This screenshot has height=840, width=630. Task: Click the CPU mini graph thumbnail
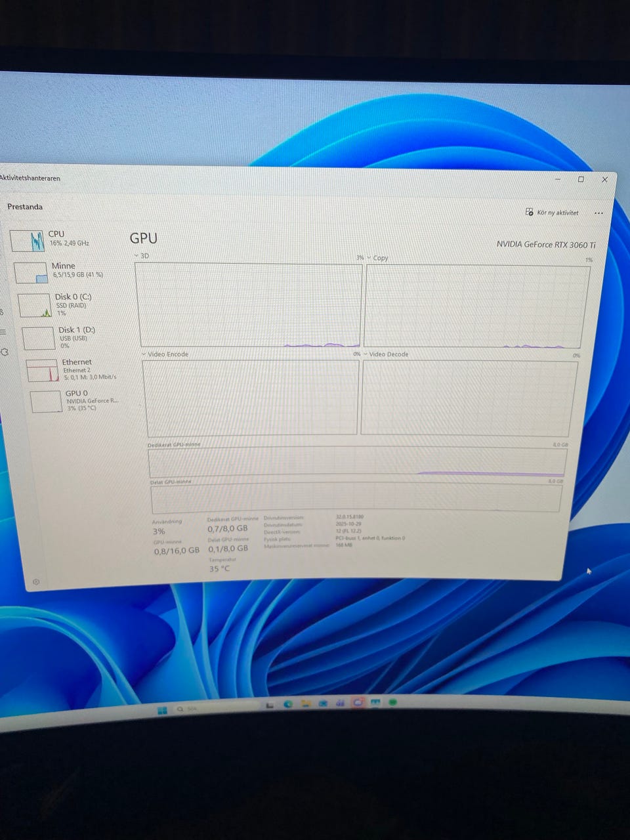(x=28, y=241)
